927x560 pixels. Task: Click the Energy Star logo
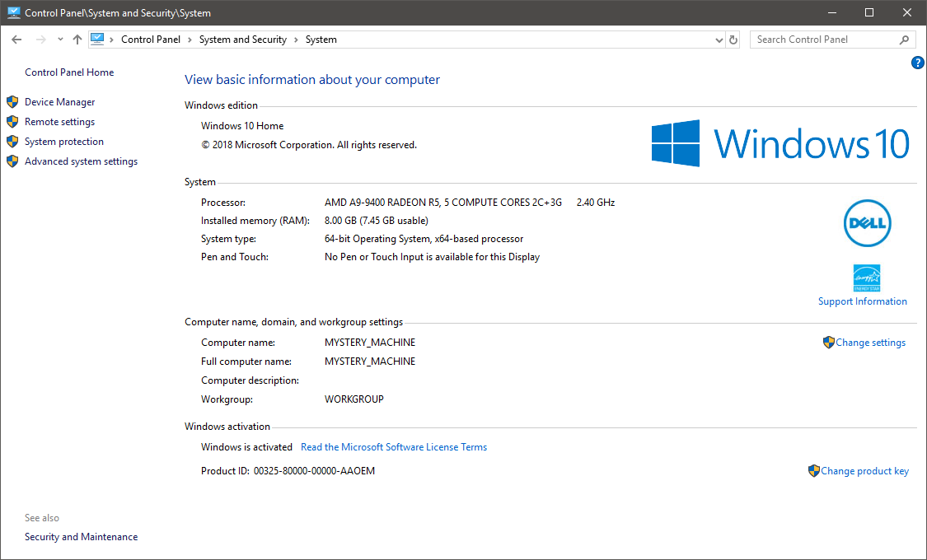point(867,278)
